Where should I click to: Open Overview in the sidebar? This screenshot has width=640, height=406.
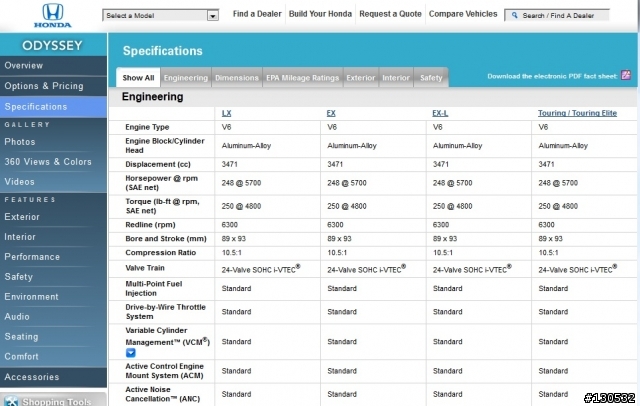coord(53,66)
